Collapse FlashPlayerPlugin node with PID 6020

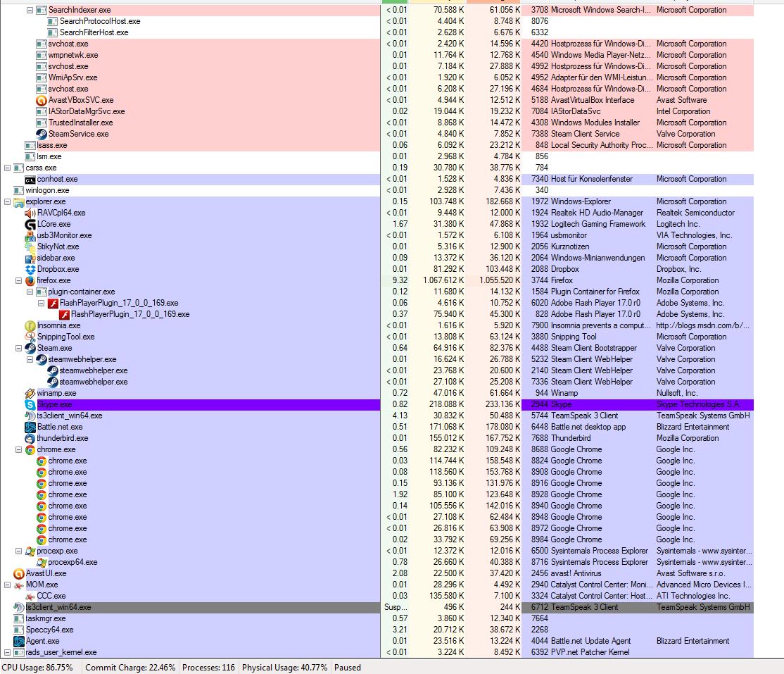coord(41,304)
